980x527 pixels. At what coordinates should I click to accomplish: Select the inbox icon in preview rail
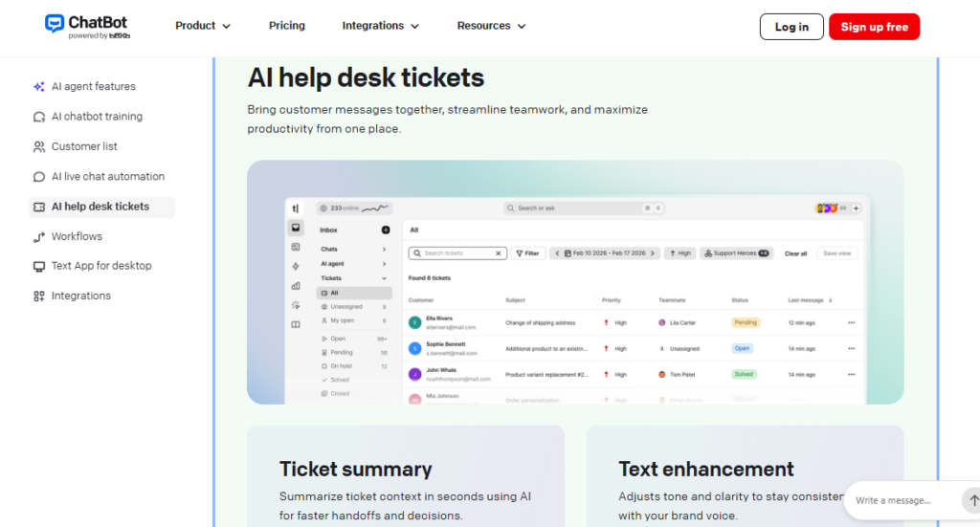(x=296, y=228)
